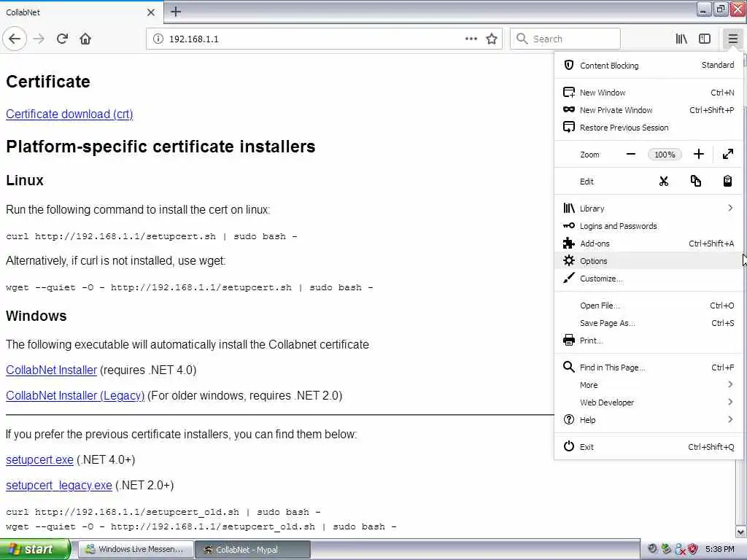This screenshot has width=747, height=560.
Task: Toggle the sidebars toolbar icon
Action: point(705,39)
